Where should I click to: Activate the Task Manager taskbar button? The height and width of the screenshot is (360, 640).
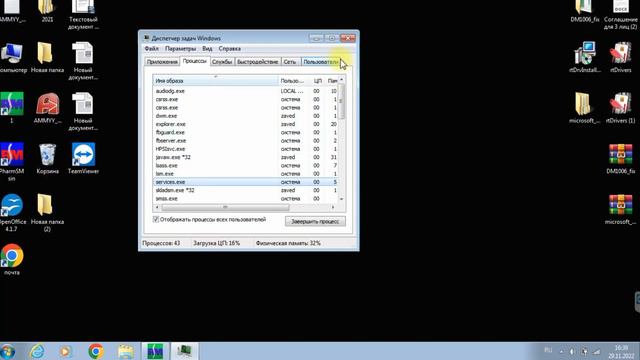[x=184, y=351]
